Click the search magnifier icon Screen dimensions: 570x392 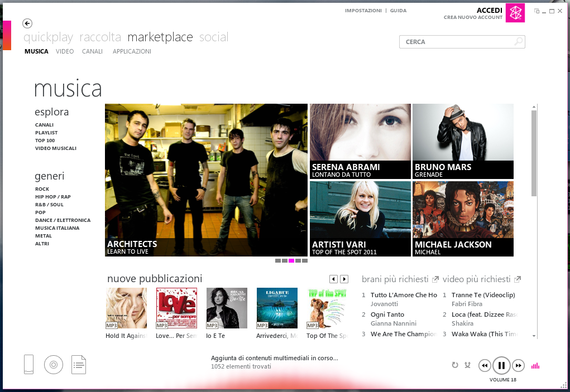(519, 41)
